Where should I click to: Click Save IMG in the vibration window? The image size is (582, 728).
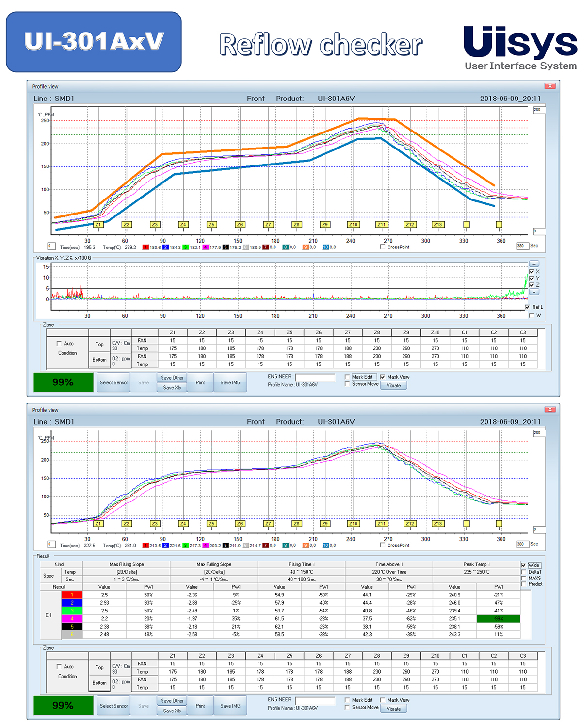pos(230,382)
